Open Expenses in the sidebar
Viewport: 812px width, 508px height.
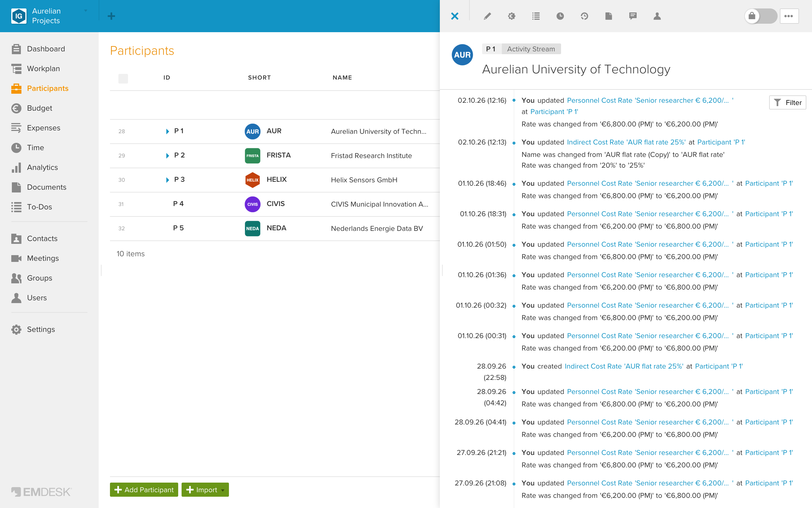click(x=44, y=128)
